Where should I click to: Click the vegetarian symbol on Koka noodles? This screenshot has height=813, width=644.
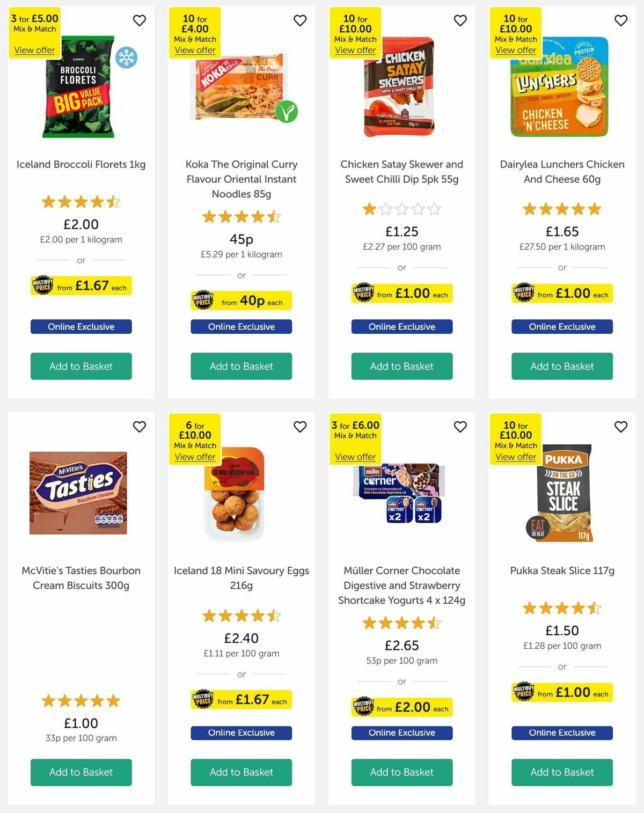point(286,112)
